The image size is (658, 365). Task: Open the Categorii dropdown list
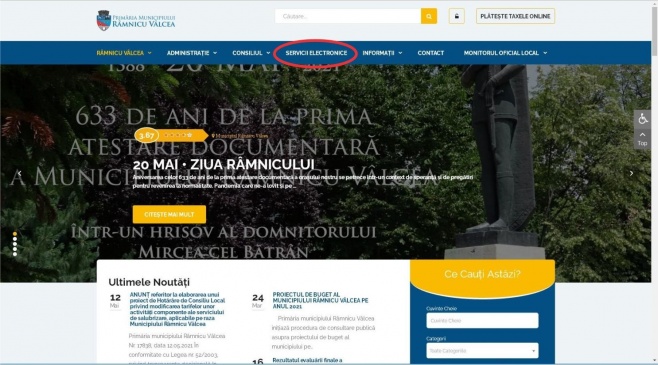(x=482, y=351)
